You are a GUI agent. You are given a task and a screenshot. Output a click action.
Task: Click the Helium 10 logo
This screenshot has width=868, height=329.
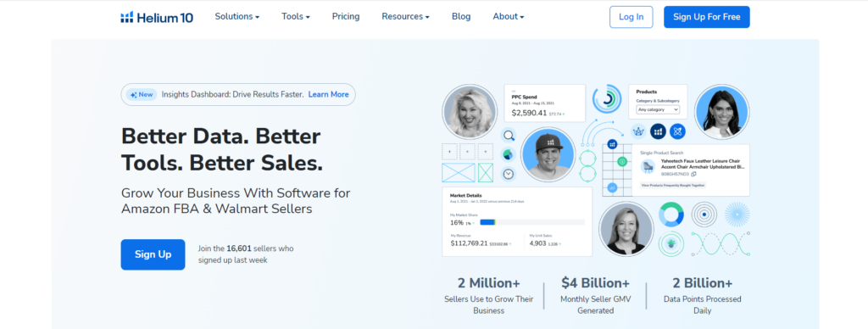pyautogui.click(x=157, y=17)
